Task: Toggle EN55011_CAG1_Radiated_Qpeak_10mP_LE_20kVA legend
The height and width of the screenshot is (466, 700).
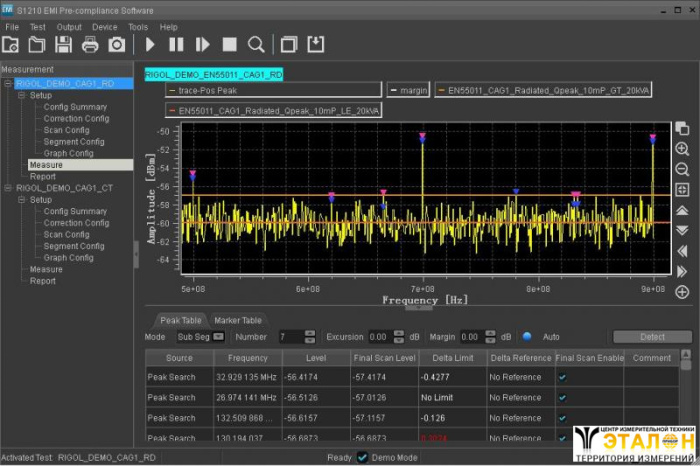Action: point(273,110)
